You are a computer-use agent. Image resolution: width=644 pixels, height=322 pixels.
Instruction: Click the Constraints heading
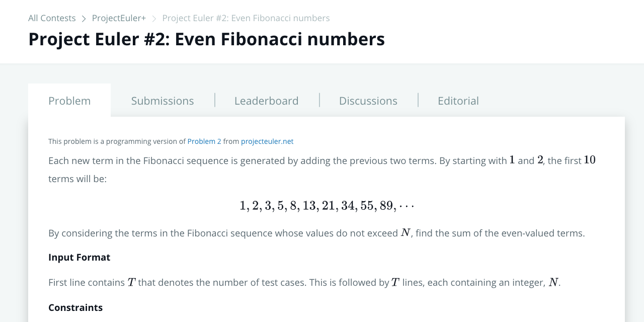[x=75, y=307]
